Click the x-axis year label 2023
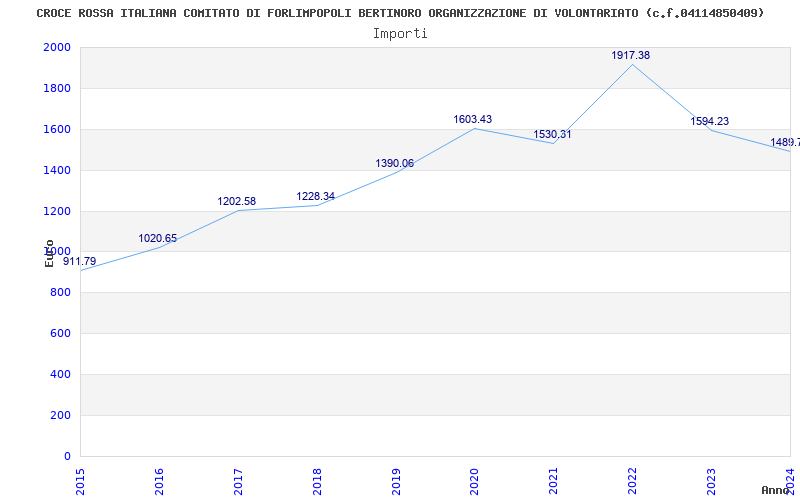Viewport: 800px width, 500px height. pos(711,482)
